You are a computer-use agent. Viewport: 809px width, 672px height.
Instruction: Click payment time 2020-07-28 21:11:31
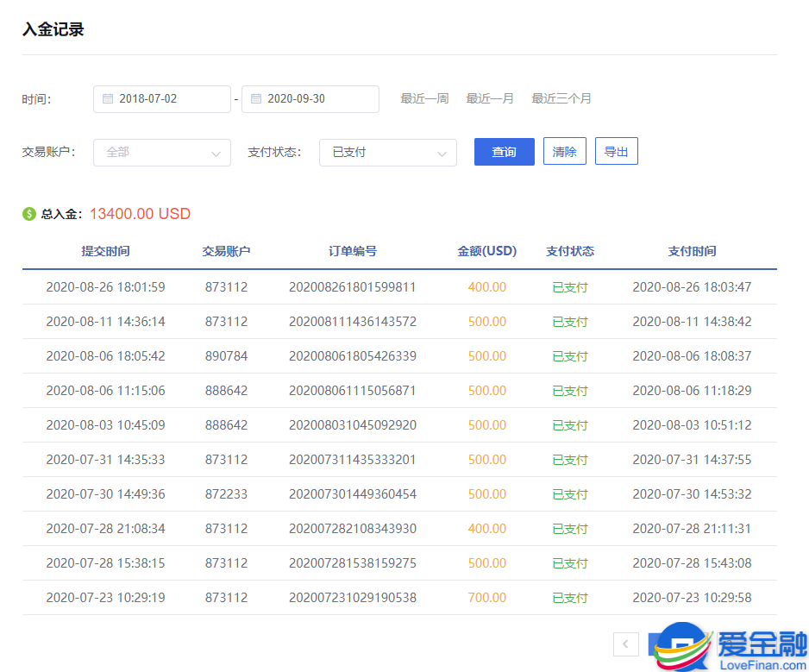(692, 529)
